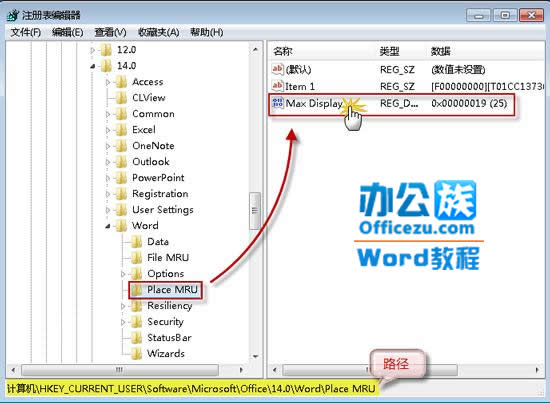Click the Options folder icon
550x403 pixels.
point(136,274)
